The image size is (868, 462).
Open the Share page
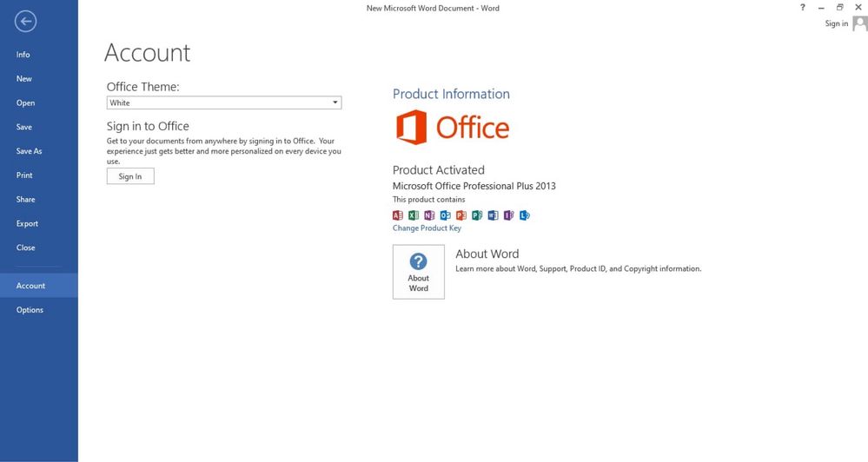pyautogui.click(x=39, y=199)
